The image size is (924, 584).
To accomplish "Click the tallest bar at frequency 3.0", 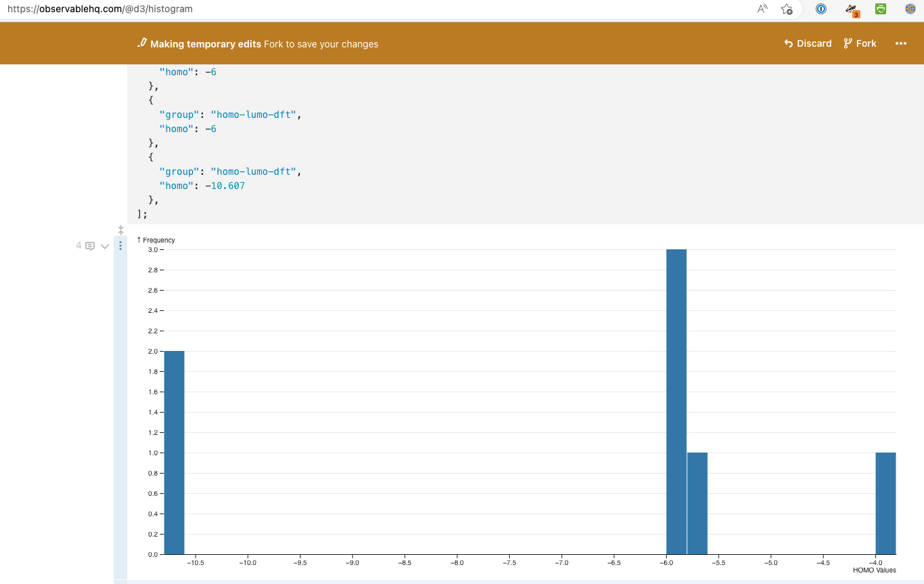I will pos(676,402).
